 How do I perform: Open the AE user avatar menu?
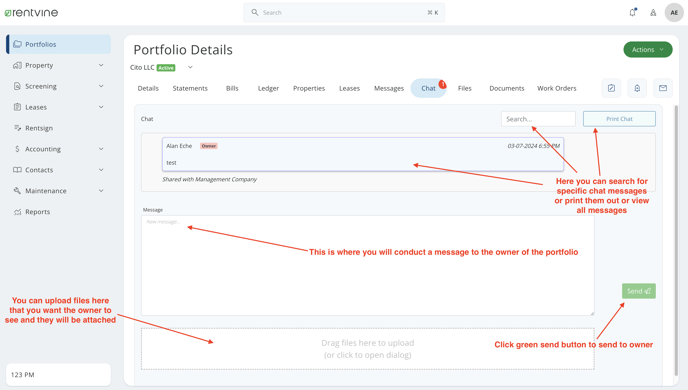(x=674, y=13)
